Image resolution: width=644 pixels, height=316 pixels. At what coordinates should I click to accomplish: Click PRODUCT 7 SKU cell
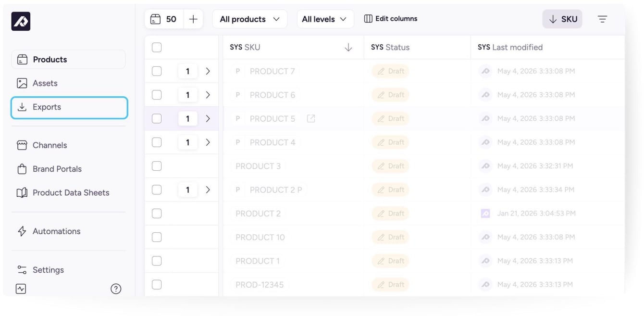293,71
